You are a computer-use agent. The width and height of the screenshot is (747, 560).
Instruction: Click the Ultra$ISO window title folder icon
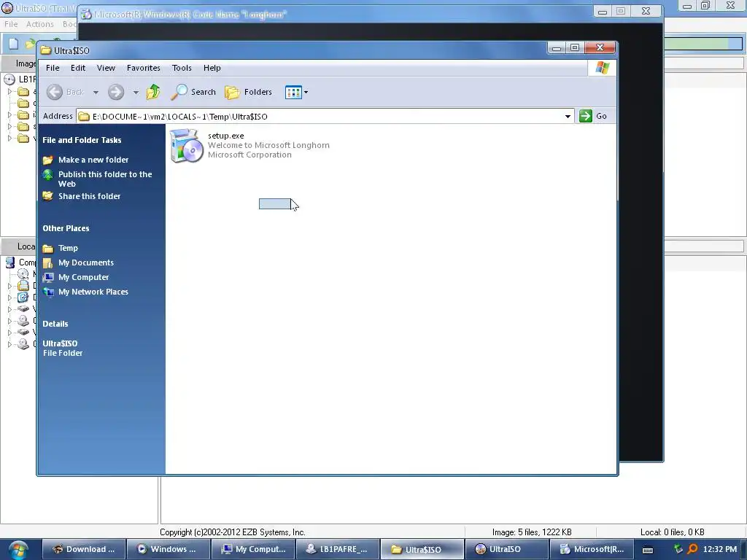(46, 50)
